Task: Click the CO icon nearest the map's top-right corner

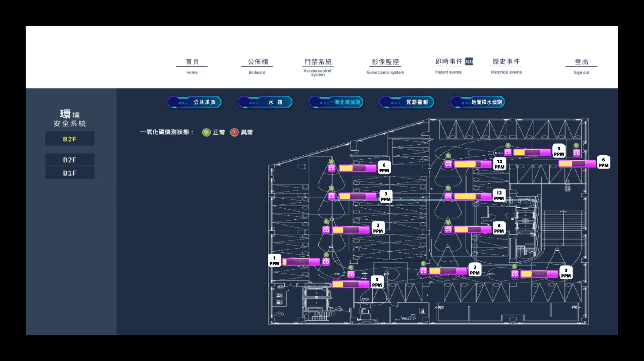Action: click(576, 153)
